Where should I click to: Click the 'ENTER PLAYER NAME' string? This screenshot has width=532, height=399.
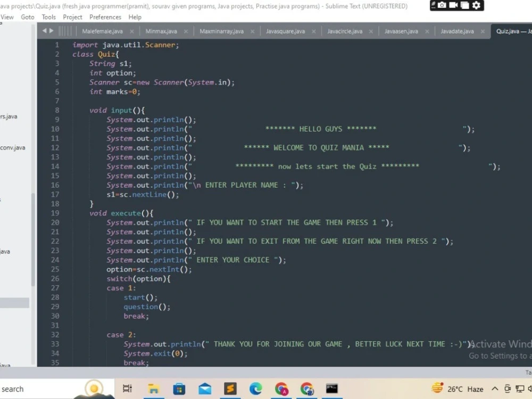242,185
